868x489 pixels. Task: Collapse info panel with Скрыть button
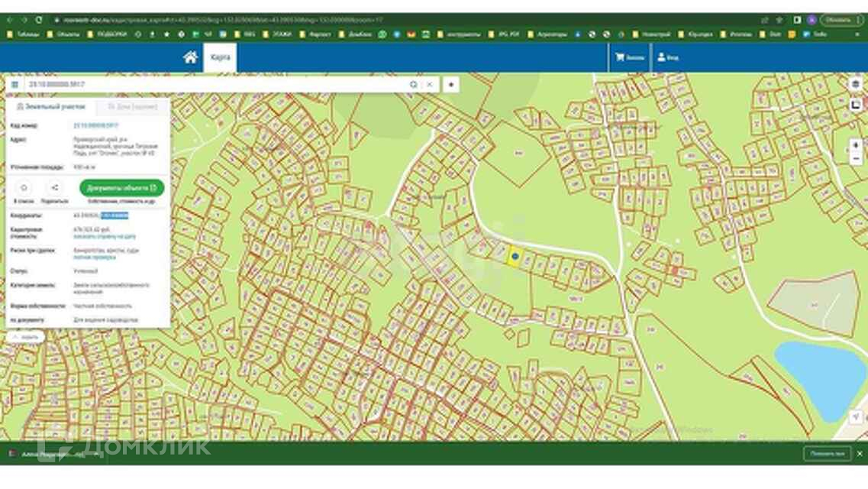click(x=25, y=337)
